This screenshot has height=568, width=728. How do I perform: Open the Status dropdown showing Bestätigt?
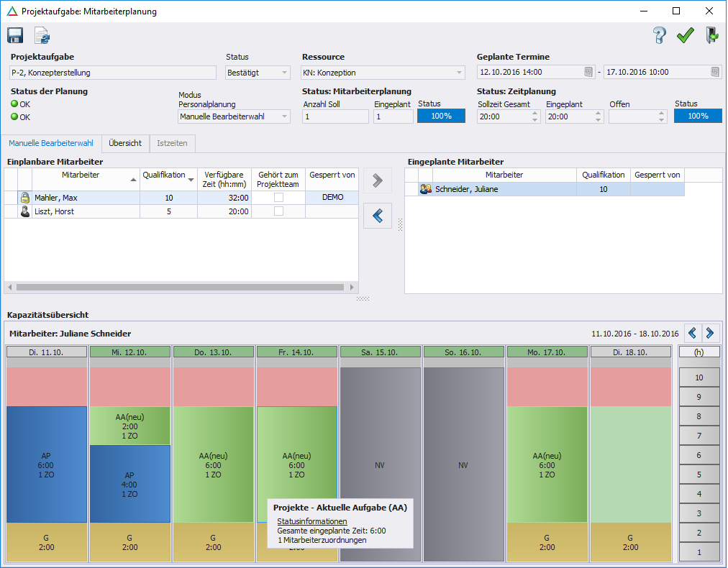pos(285,73)
